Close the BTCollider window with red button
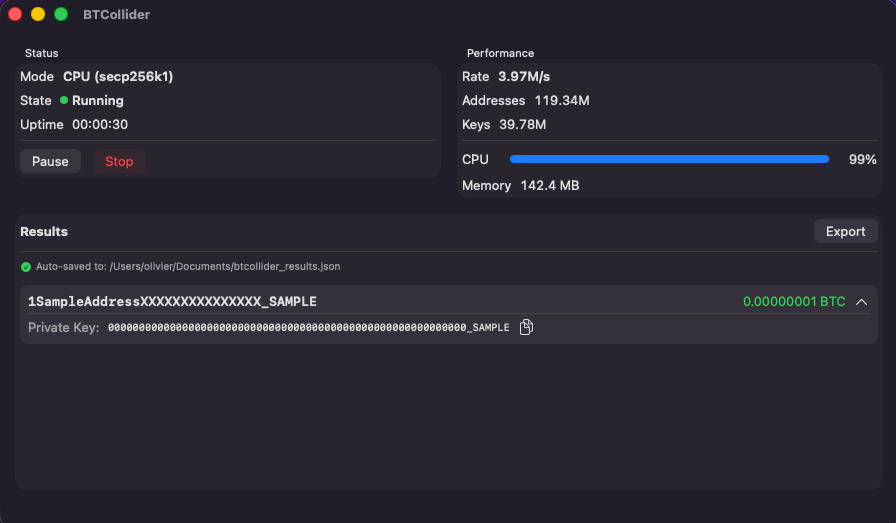 [15, 14]
